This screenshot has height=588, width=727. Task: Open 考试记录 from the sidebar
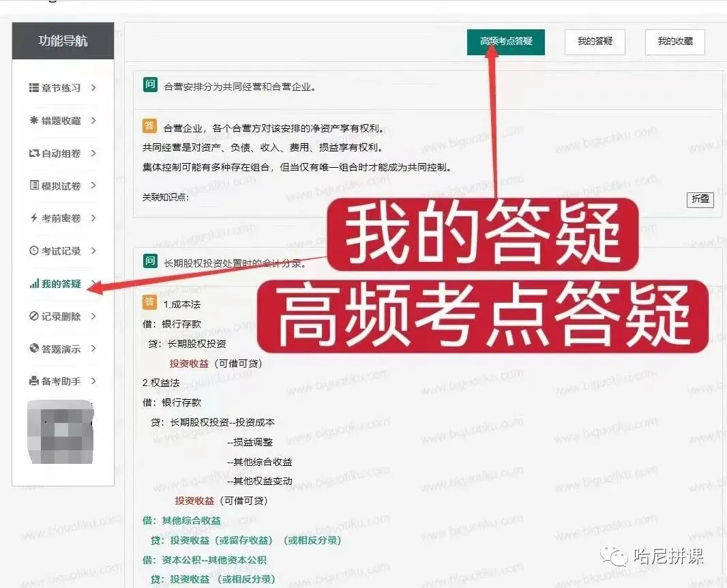[x=61, y=251]
